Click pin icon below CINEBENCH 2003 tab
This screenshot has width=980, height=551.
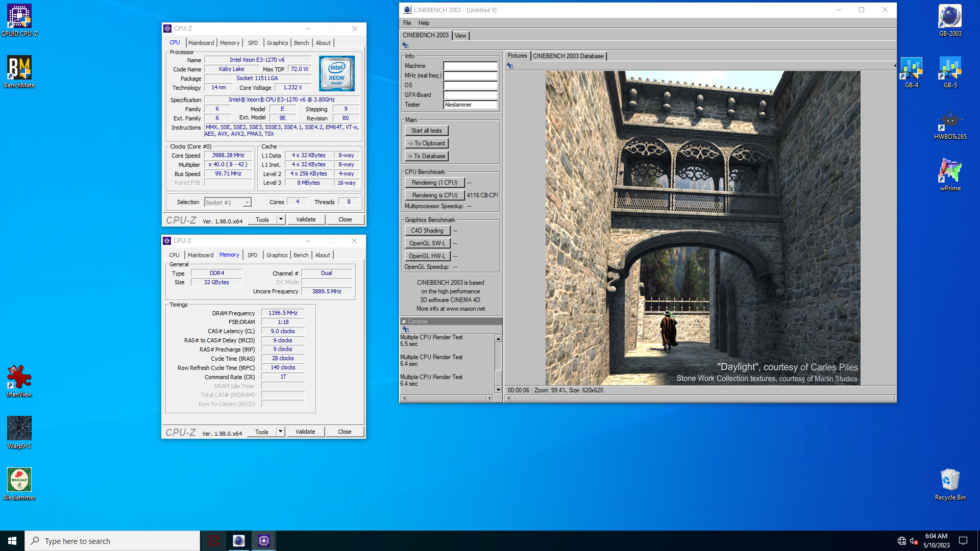405,45
